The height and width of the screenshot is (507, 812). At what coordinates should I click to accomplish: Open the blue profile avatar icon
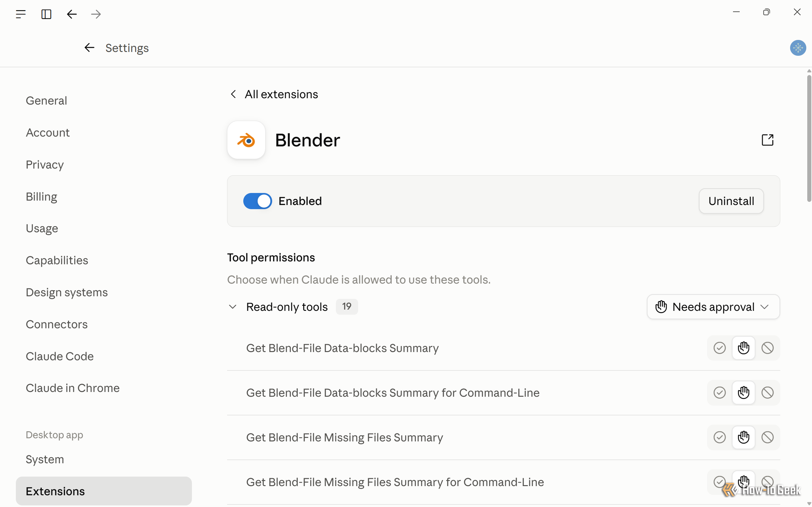(x=798, y=48)
